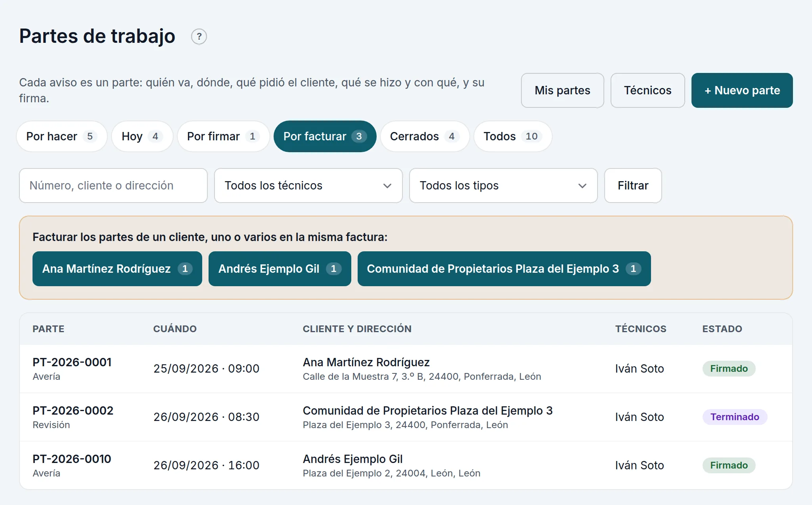
Task: Click date 26/09/2026 · 16:00
Action: [206, 465]
